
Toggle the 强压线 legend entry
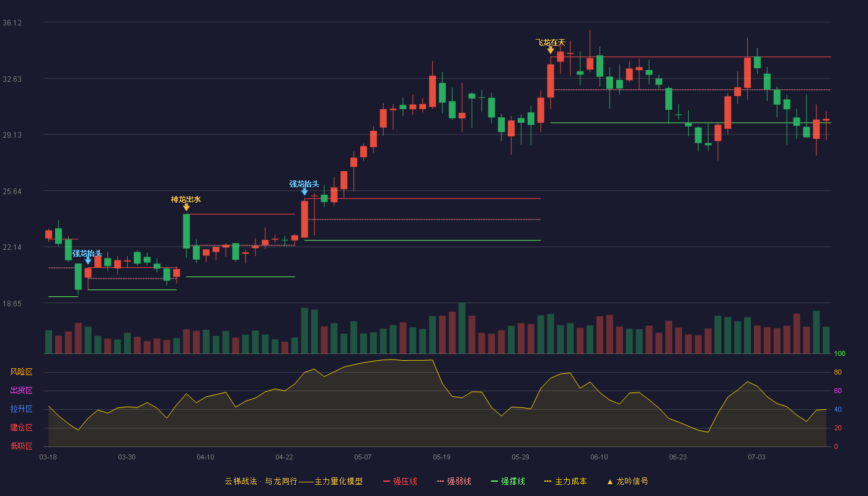(x=400, y=481)
